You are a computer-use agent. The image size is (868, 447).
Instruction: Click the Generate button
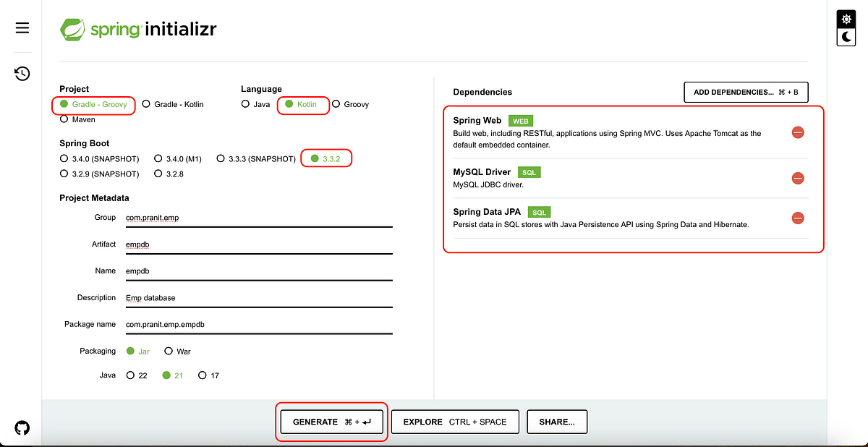[x=331, y=422]
